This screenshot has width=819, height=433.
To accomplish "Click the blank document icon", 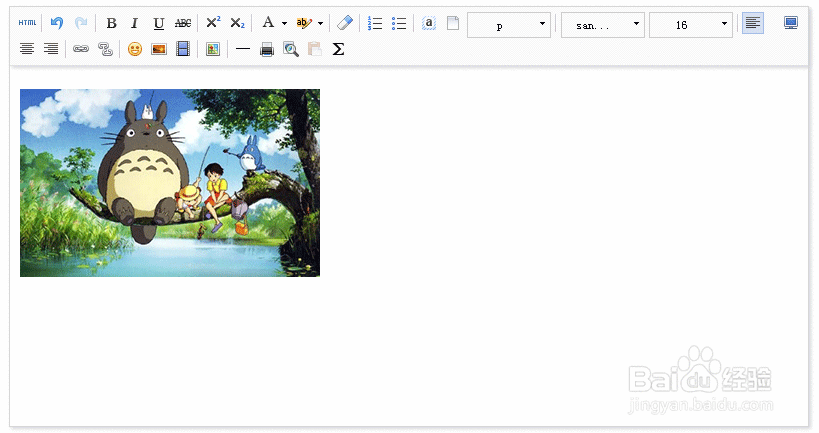I will click(453, 23).
